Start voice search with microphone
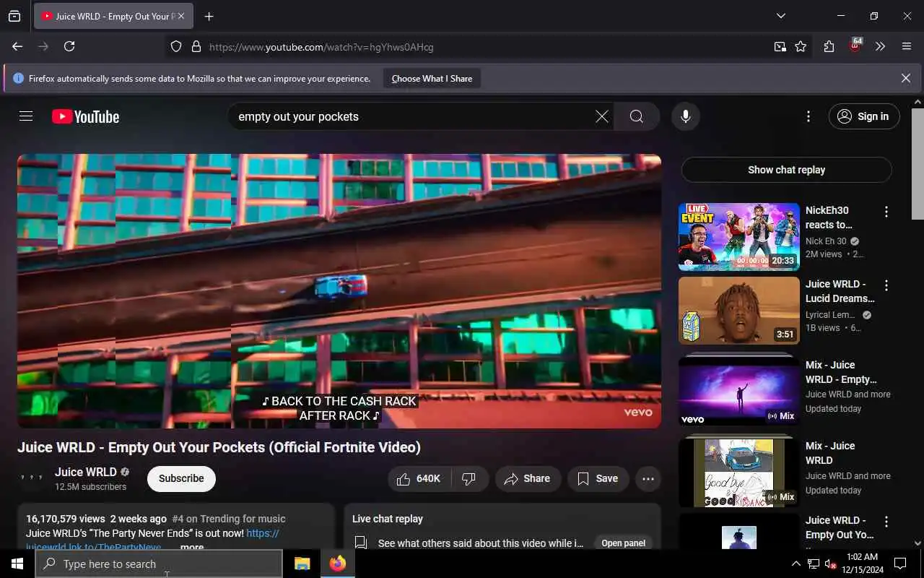 pos(686,116)
